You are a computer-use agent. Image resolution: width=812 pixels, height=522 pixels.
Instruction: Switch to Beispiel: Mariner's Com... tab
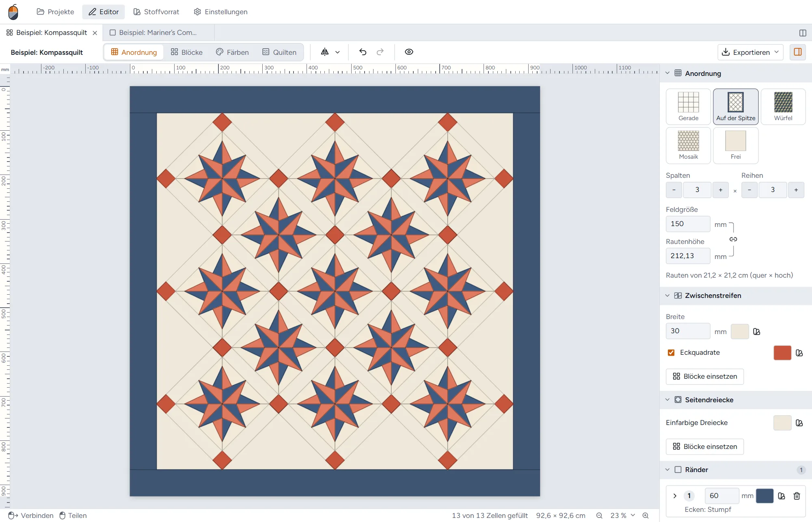pos(158,32)
